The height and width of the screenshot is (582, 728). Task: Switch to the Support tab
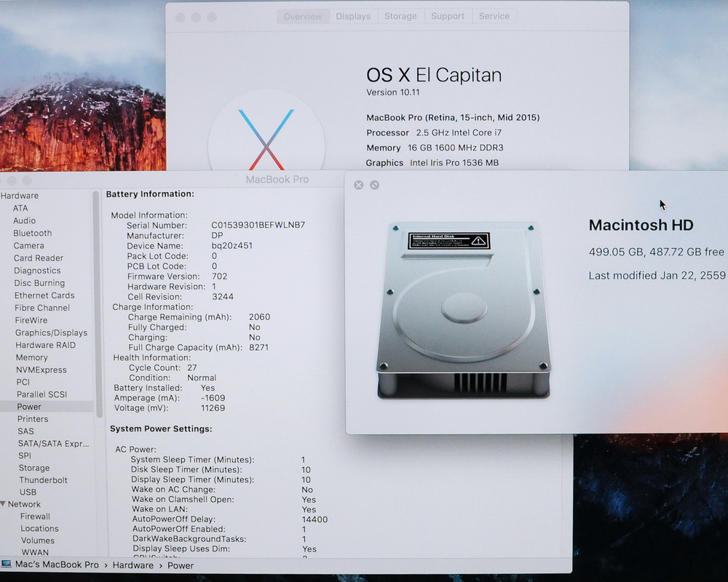(x=448, y=16)
